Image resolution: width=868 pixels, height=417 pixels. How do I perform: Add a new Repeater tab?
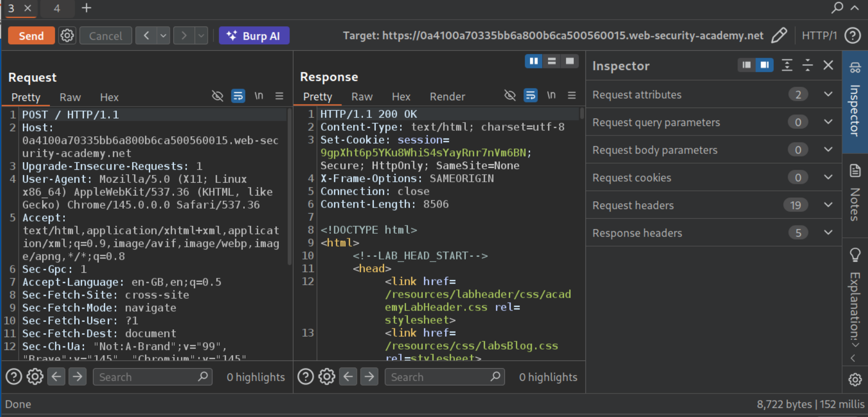coord(86,8)
